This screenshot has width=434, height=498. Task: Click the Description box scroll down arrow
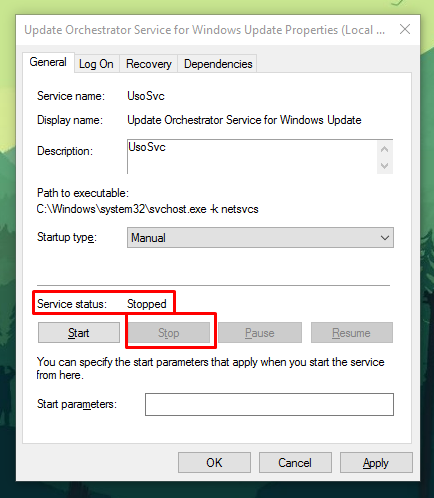(x=385, y=165)
